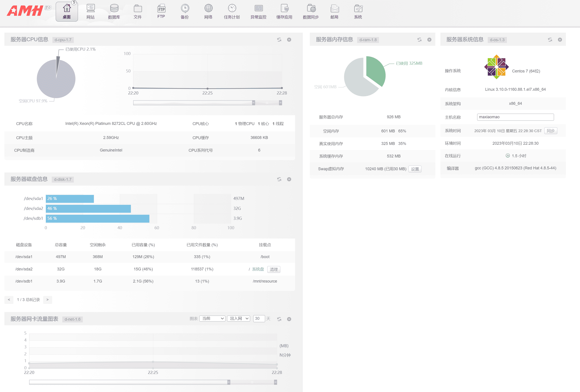Refresh the 服务器系统信息 panel
The image size is (580, 392).
click(x=550, y=40)
